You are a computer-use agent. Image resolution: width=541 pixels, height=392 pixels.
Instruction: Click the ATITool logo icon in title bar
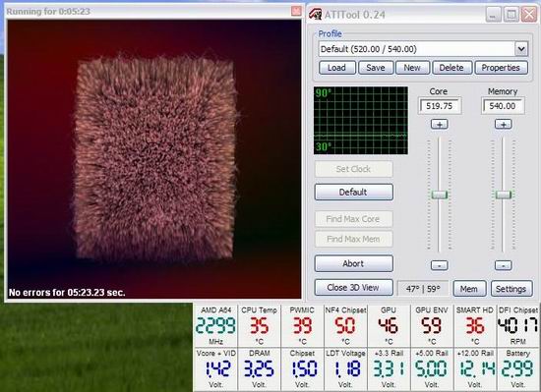point(315,14)
